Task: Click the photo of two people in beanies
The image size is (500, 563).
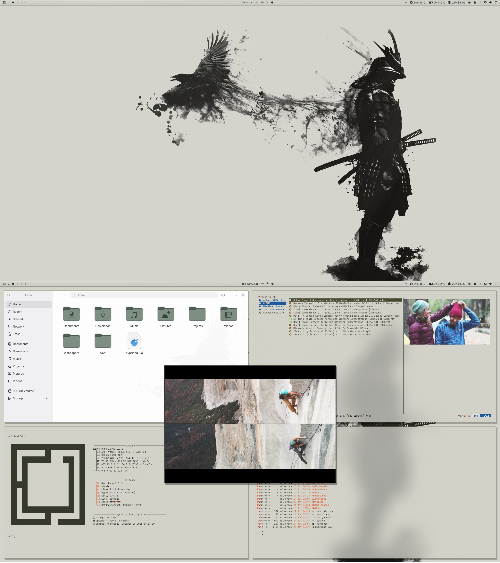Action: tap(447, 322)
